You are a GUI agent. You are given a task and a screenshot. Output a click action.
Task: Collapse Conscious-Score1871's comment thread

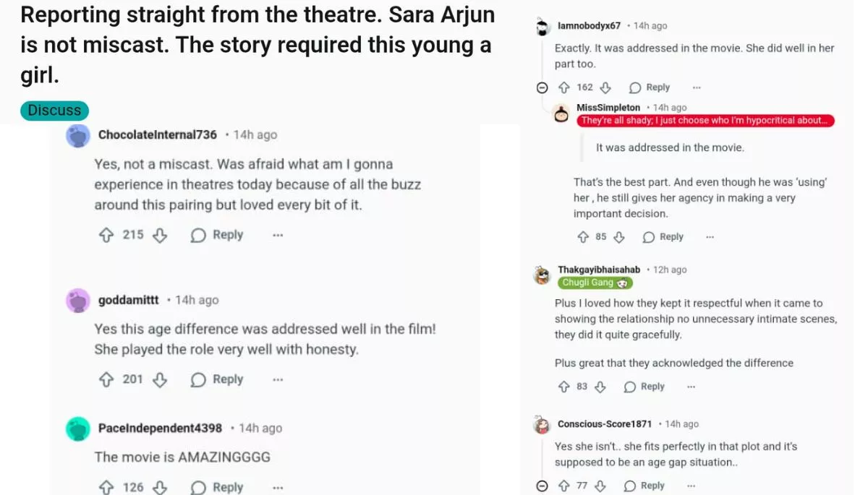tap(542, 486)
